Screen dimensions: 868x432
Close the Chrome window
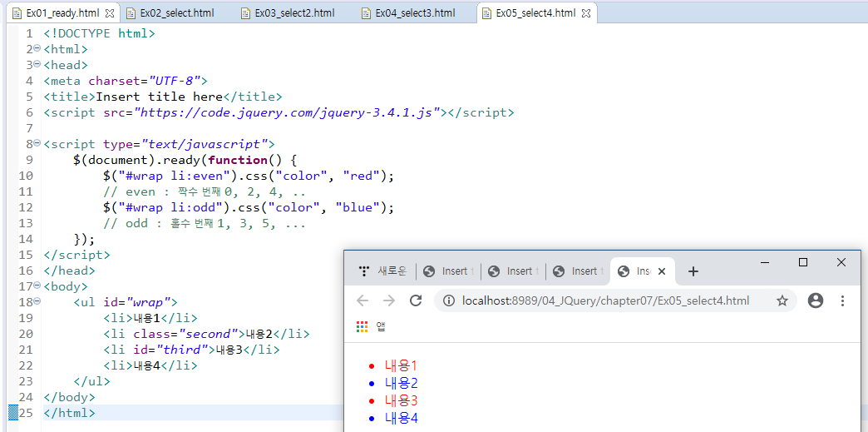tap(841, 262)
